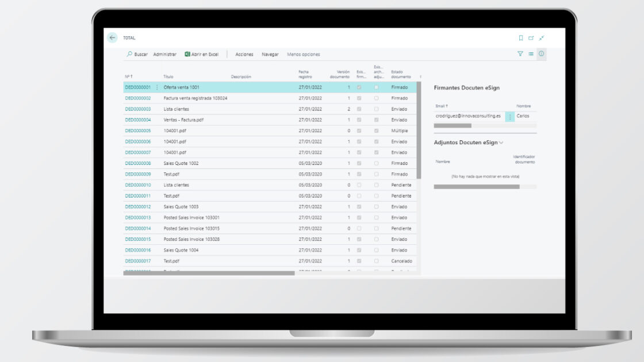Click the collapse page arrows icon
The image size is (644, 362).
coord(541,38)
